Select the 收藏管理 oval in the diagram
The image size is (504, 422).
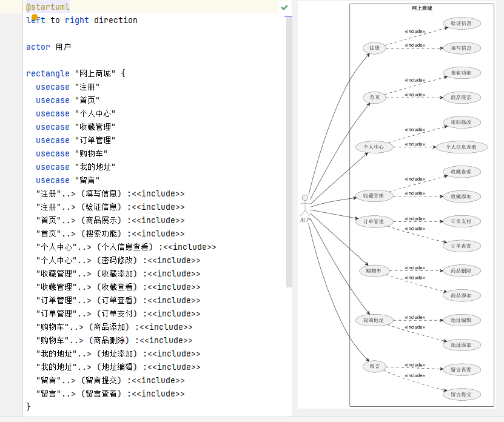[x=374, y=196]
